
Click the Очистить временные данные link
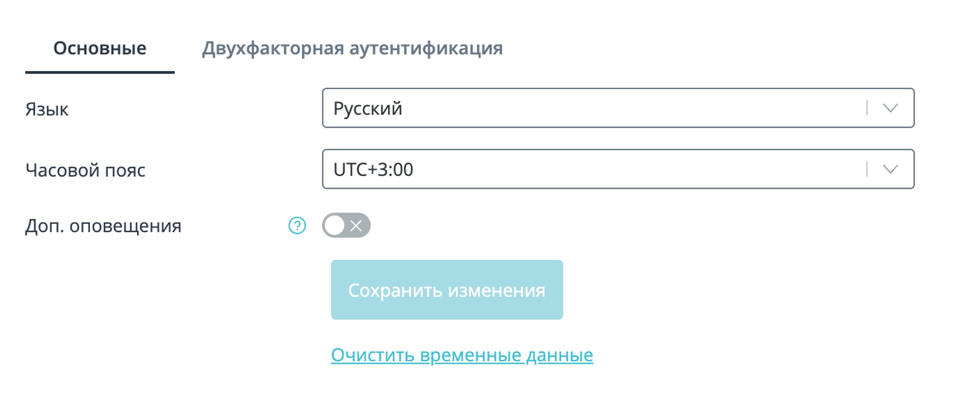(x=462, y=355)
